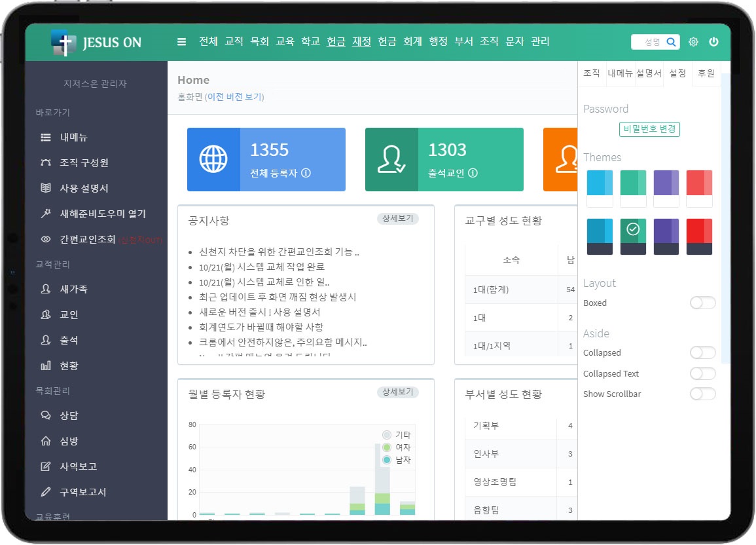Switch to the 후원 tab
756x545 pixels.
pyautogui.click(x=706, y=73)
